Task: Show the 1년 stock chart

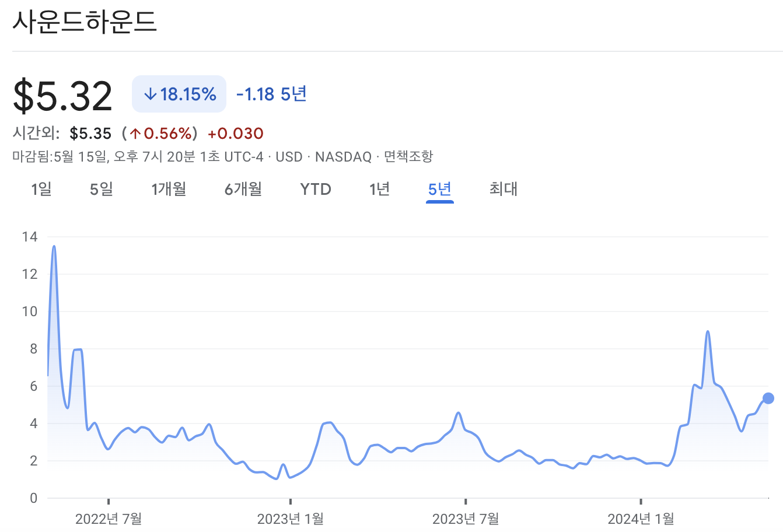Action: 379,189
